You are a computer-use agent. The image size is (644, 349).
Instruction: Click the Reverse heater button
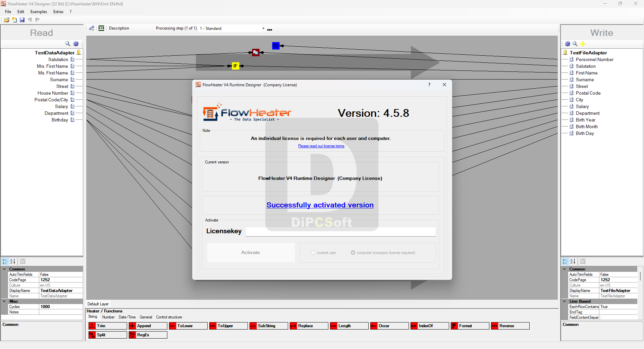click(510, 326)
